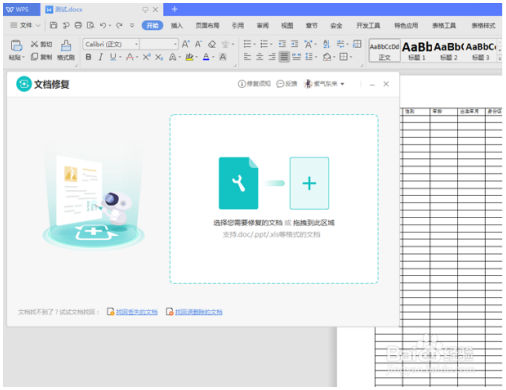Image resolution: width=506 pixels, height=390 pixels.
Task: Select the 标题 1 heading style
Action: pyautogui.click(x=417, y=51)
